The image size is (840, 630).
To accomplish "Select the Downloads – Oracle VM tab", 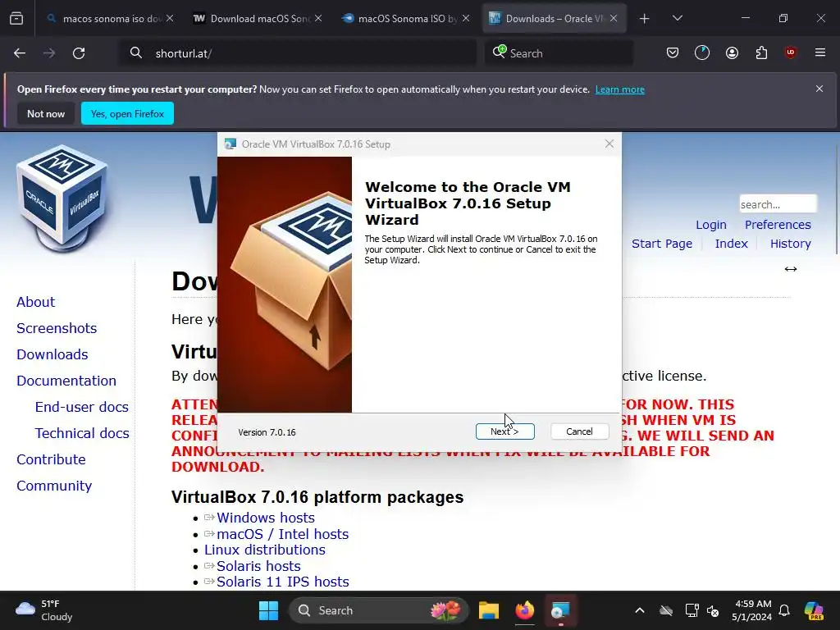I will pos(555,19).
